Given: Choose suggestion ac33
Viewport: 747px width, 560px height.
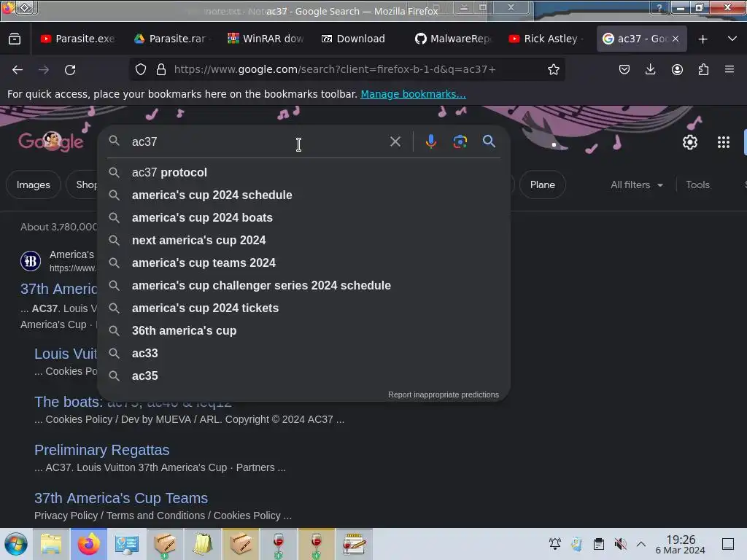Looking at the screenshot, I should (304, 354).
